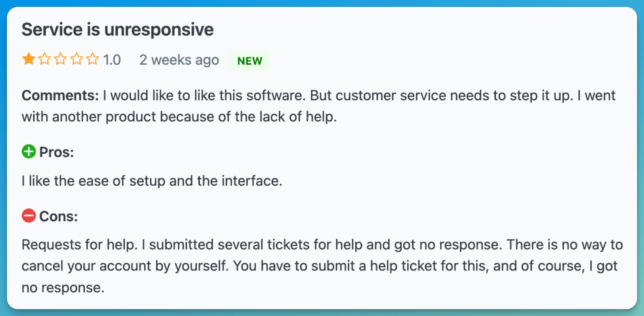This screenshot has width=644, height=316.
Task: Click the green NEW badge
Action: tap(250, 61)
